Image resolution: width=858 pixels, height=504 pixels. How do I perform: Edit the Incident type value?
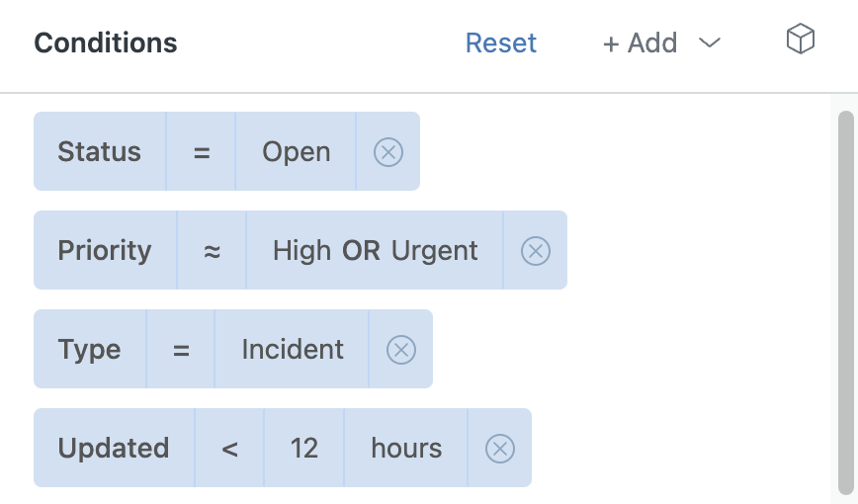point(293,349)
